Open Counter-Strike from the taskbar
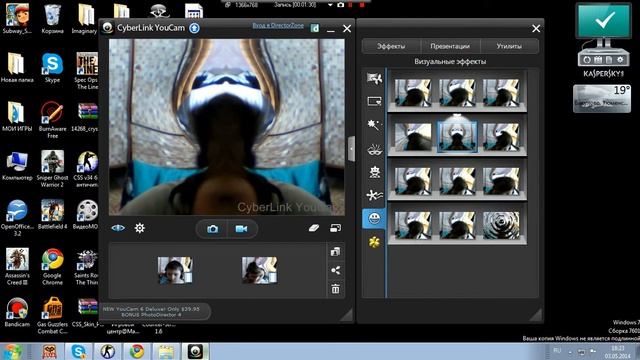Viewport: 640px width, 360px height. [107, 351]
